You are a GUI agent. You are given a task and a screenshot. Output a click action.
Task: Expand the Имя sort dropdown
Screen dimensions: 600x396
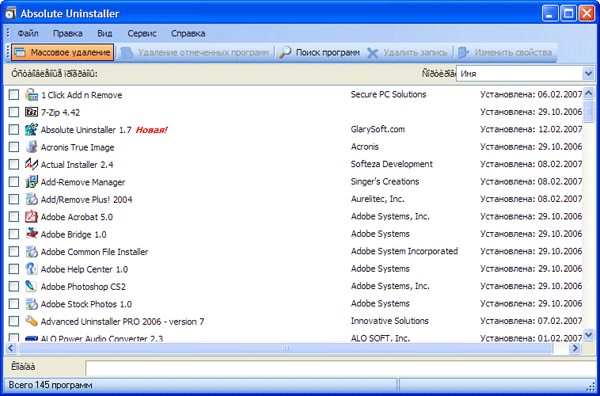coord(588,73)
